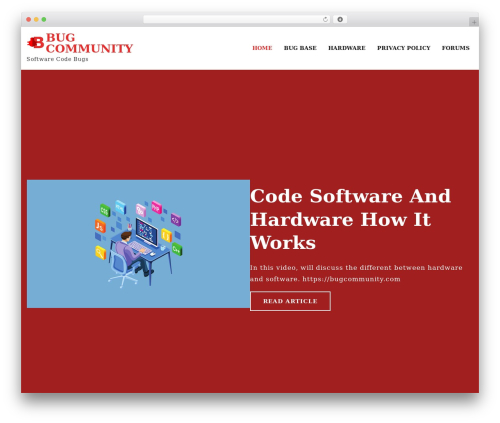
Task: Click the Code Software And Hardware headline
Action: click(x=350, y=219)
